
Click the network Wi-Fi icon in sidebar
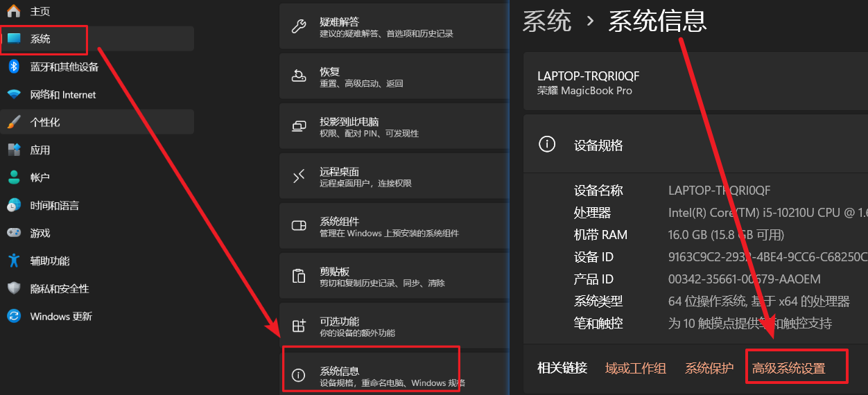[x=14, y=94]
